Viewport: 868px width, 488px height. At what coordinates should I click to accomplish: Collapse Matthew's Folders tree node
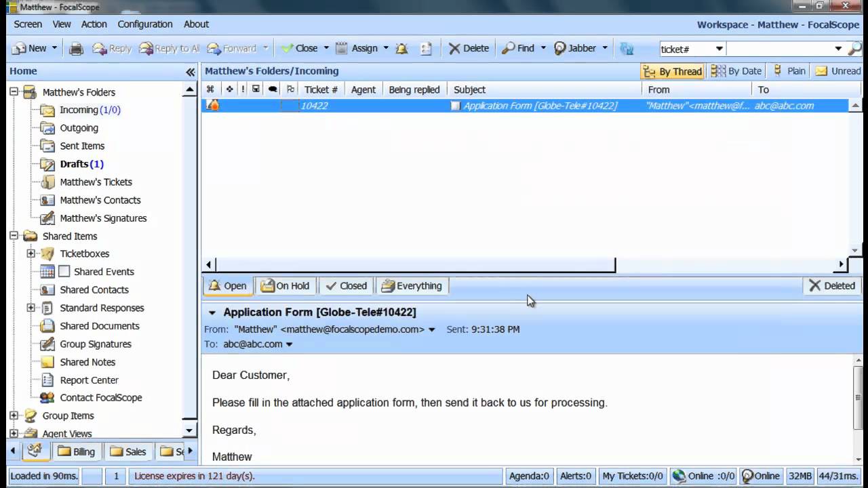click(x=14, y=91)
